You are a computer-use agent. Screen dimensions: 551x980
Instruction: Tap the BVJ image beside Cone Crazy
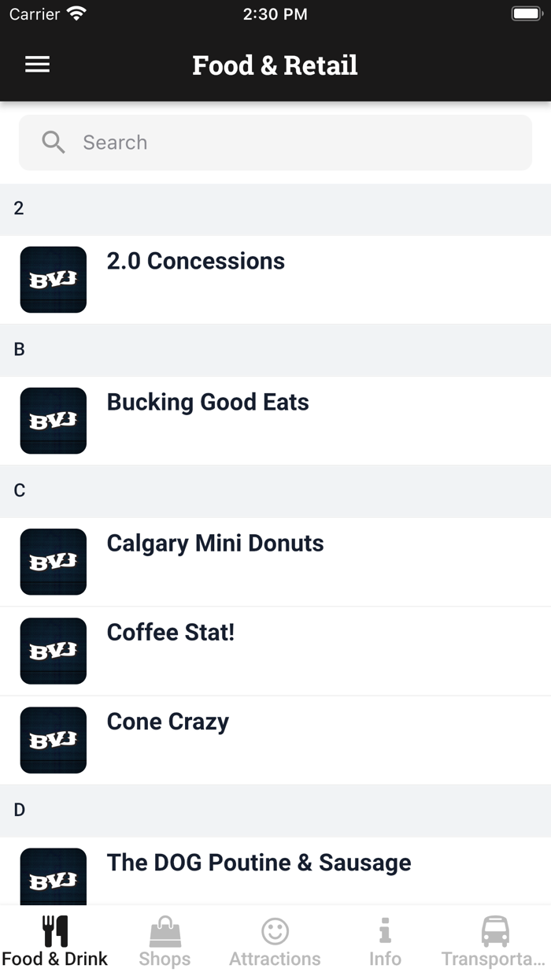(x=53, y=740)
